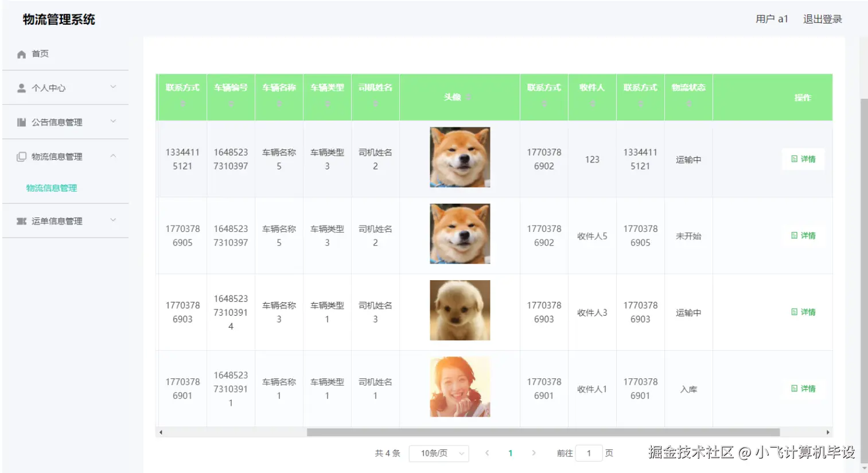
Task: Click the 收件人3 cell
Action: click(592, 313)
